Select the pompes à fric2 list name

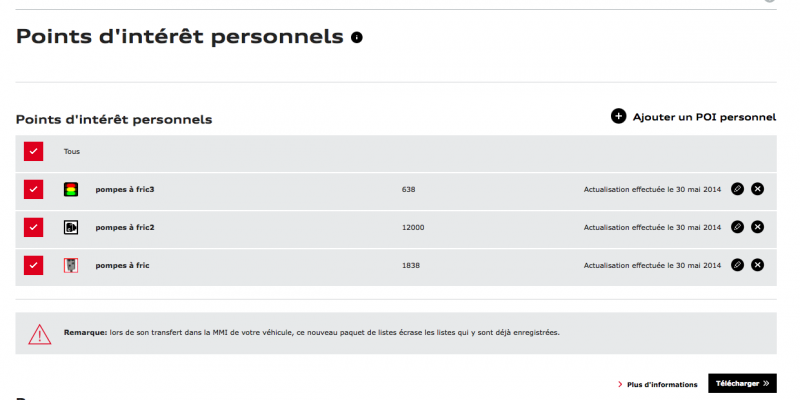(x=125, y=227)
